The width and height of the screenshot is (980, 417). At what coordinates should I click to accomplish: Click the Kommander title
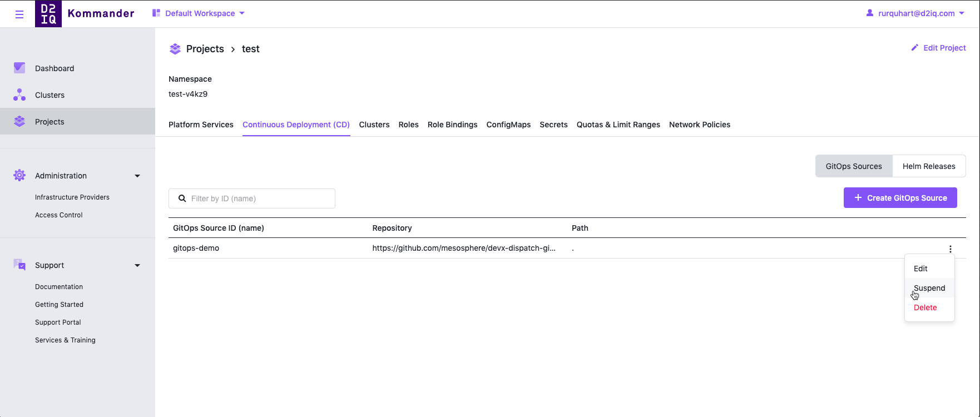(101, 13)
